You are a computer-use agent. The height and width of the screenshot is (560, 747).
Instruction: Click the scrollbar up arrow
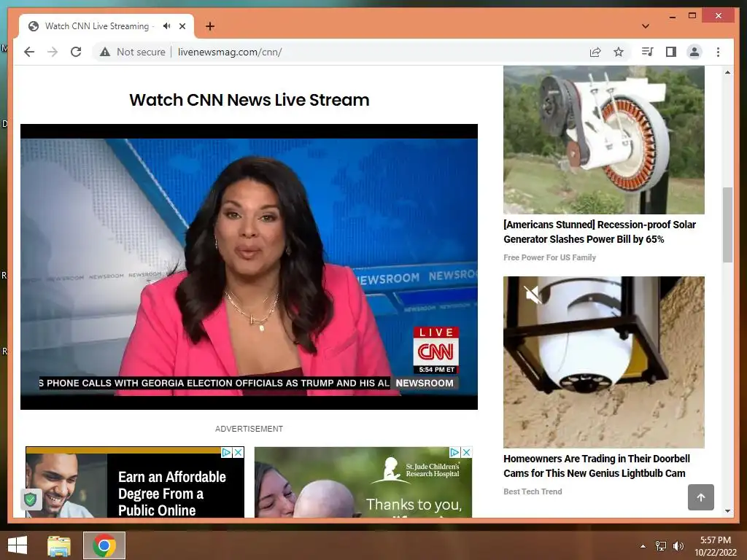[x=727, y=72]
